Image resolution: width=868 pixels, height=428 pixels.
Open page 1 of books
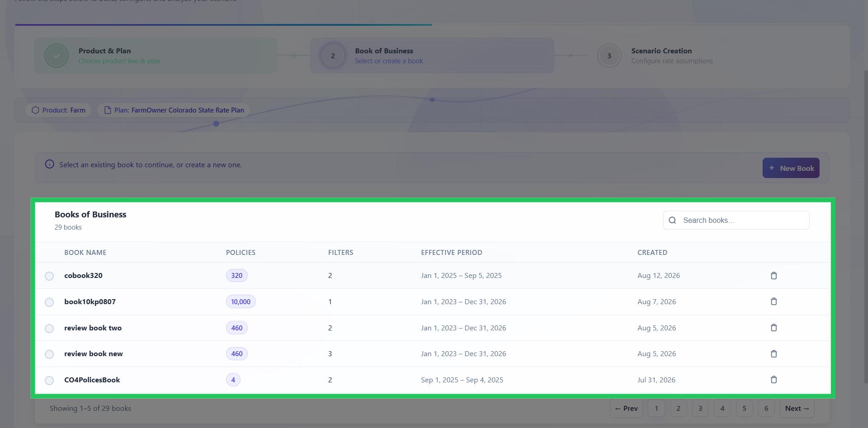tap(656, 408)
